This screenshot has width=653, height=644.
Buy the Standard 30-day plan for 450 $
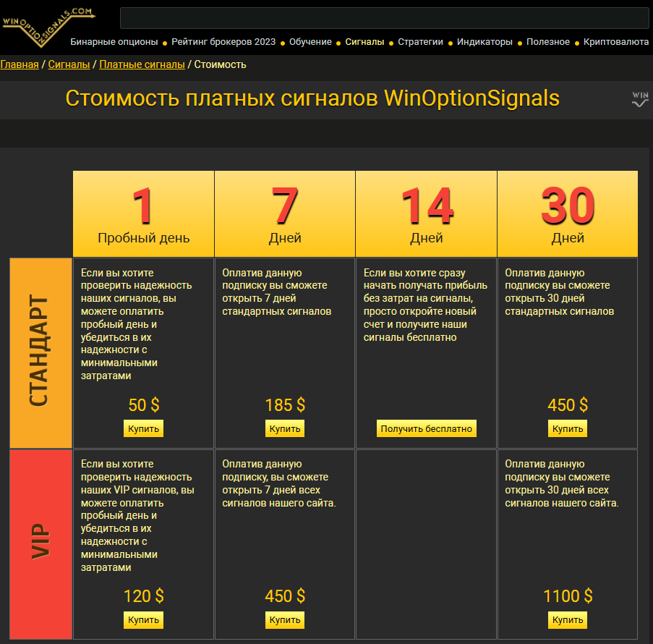pos(568,428)
